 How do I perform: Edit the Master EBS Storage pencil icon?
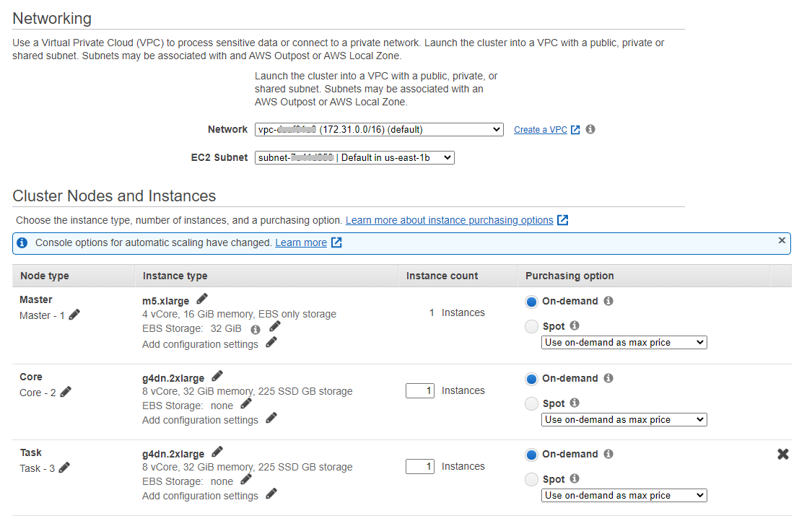click(x=274, y=327)
